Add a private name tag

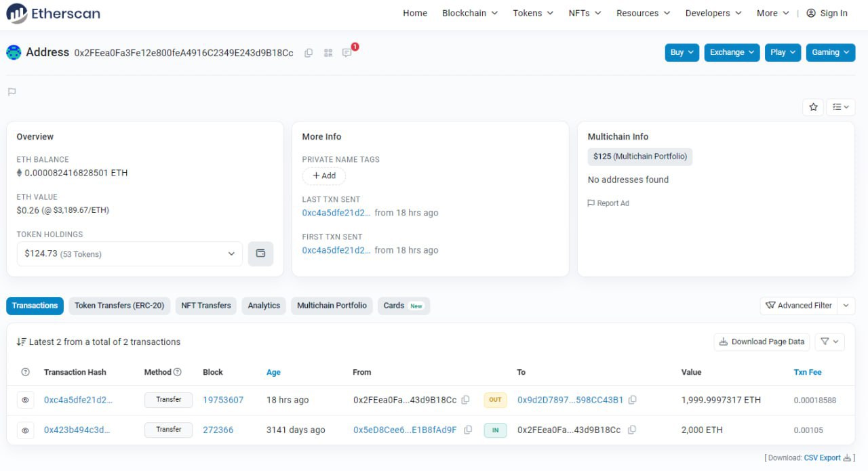point(323,176)
